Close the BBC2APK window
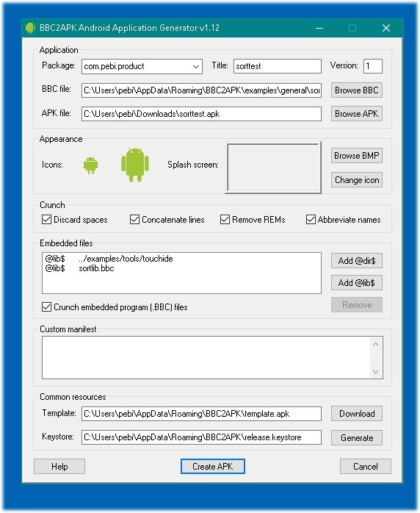Image resolution: width=420 pixels, height=513 pixels. pos(386,28)
